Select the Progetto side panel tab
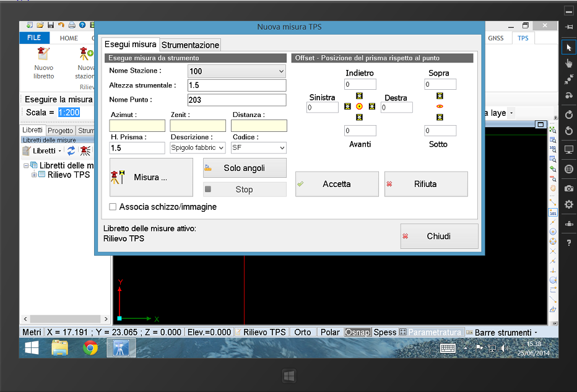577x392 pixels. [60, 130]
